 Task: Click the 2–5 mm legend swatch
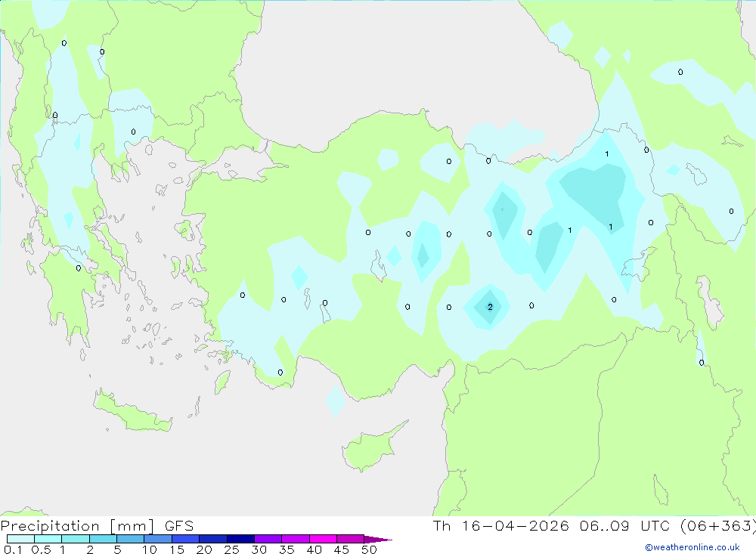coord(103,539)
